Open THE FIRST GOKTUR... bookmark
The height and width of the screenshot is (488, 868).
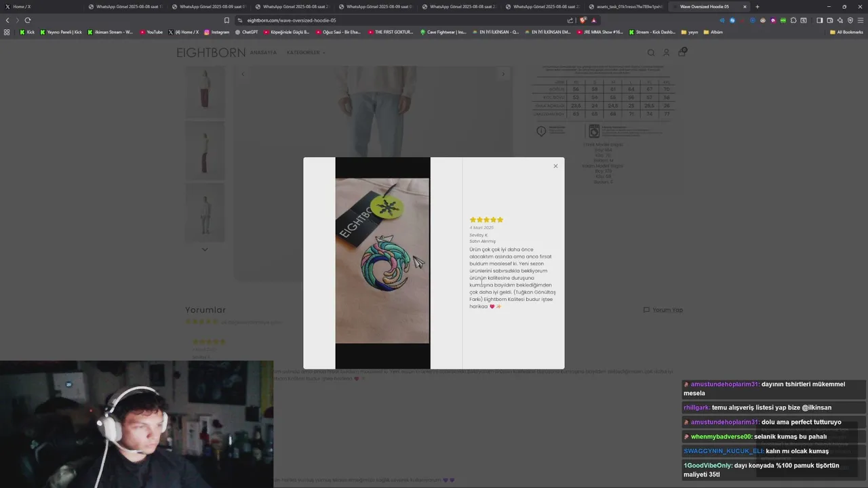tap(390, 32)
